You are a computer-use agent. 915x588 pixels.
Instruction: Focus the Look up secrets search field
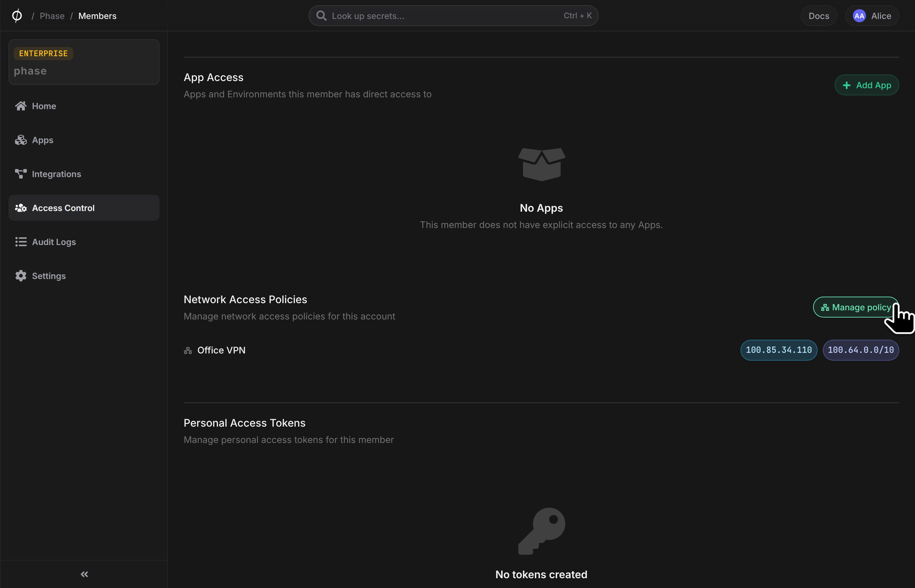[453, 16]
